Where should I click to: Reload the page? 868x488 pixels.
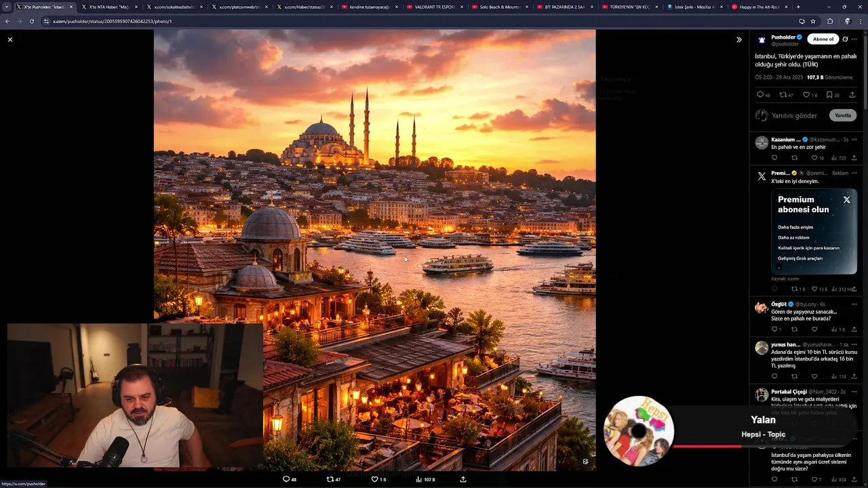[x=32, y=21]
